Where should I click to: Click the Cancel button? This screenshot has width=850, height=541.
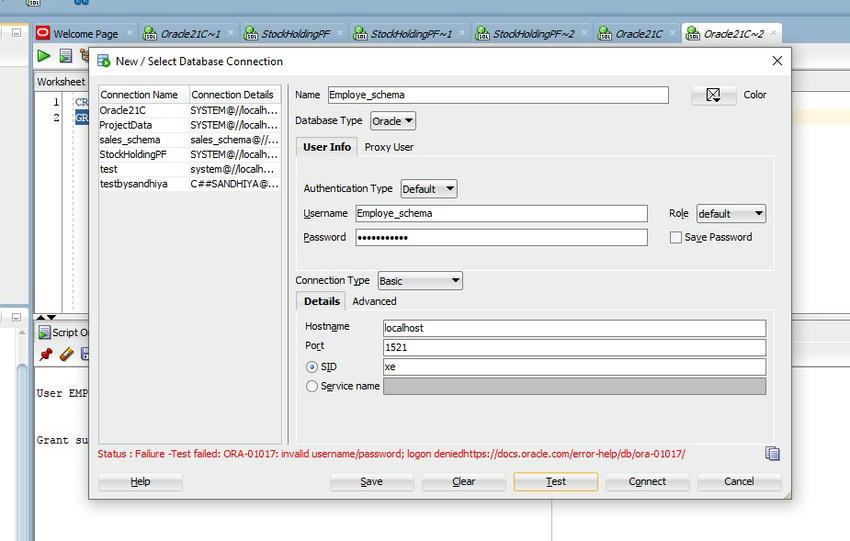pos(739,481)
